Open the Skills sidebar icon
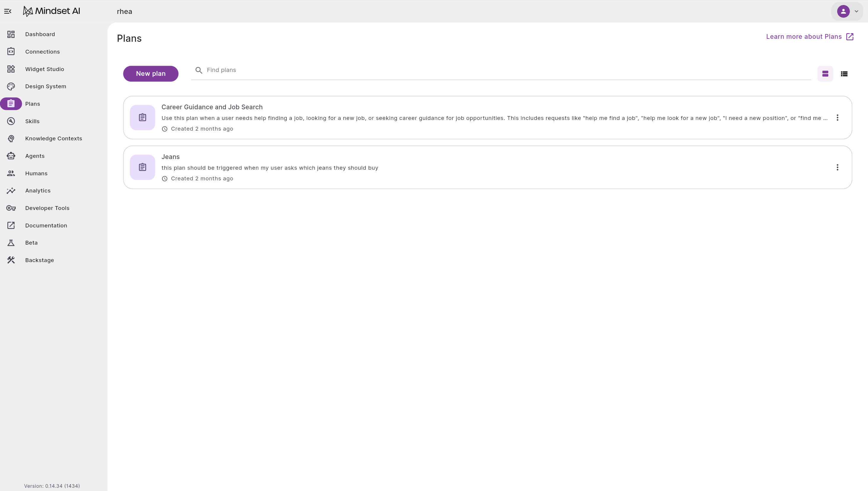 tap(11, 121)
